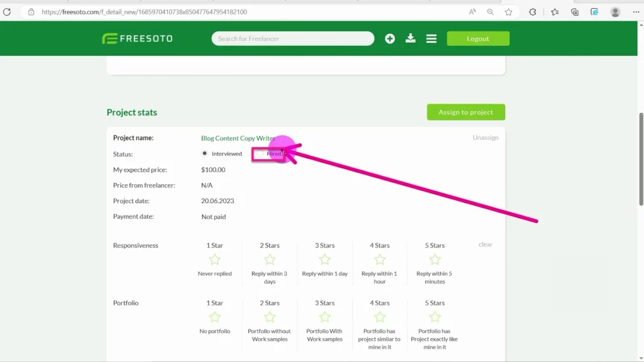Click the Reply within 5 minutes text
The height and width of the screenshot is (362, 644).
435,277
